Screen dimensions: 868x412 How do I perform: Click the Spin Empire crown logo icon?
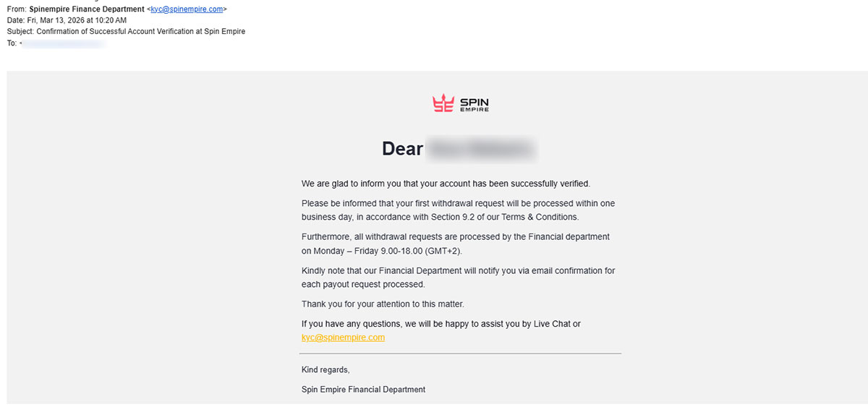[x=443, y=104]
